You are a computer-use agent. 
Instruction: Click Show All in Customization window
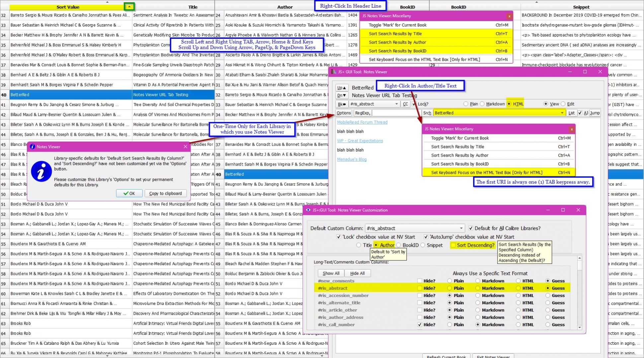(331, 273)
